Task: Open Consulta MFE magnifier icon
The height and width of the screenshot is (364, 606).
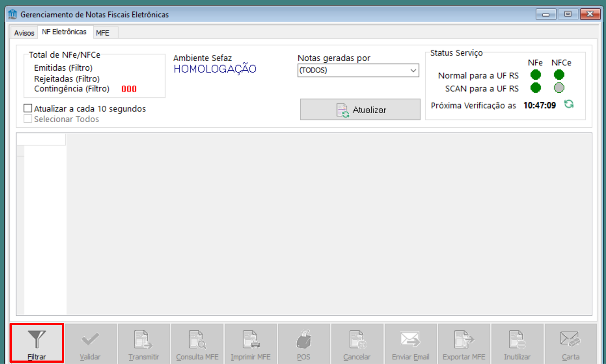Action: [x=197, y=340]
